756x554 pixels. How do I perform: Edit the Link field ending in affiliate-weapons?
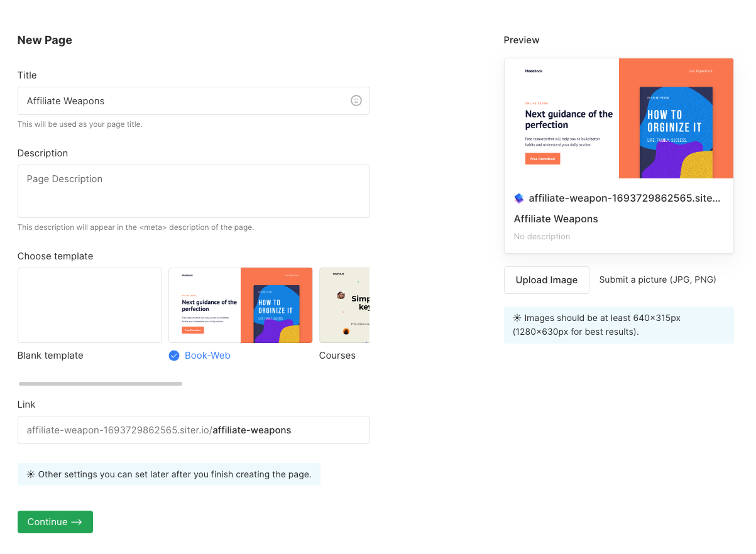193,430
